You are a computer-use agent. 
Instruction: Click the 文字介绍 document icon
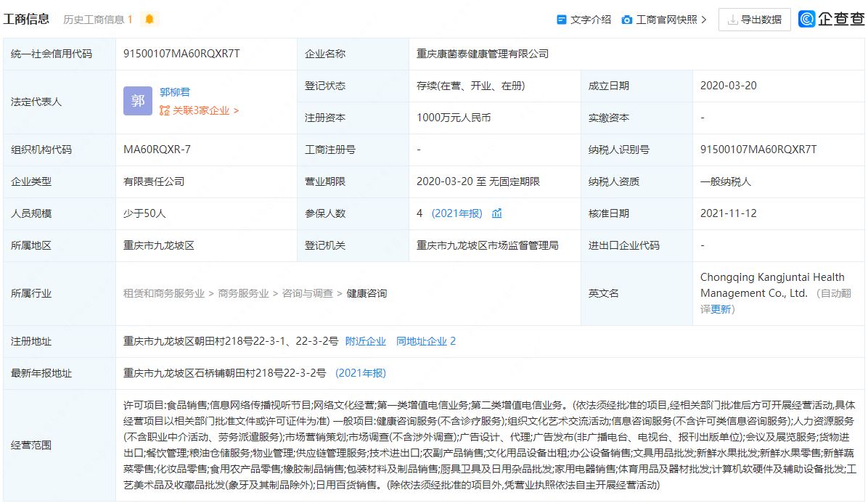click(x=561, y=20)
